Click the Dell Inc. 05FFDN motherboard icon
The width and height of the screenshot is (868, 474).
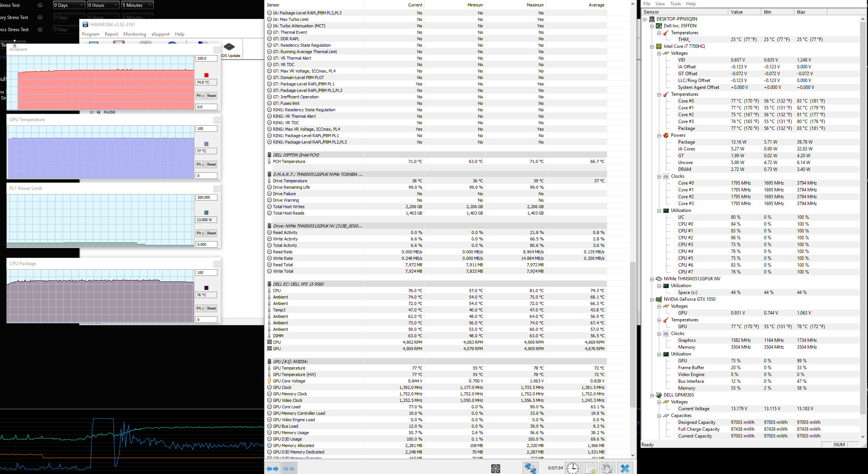pos(659,26)
